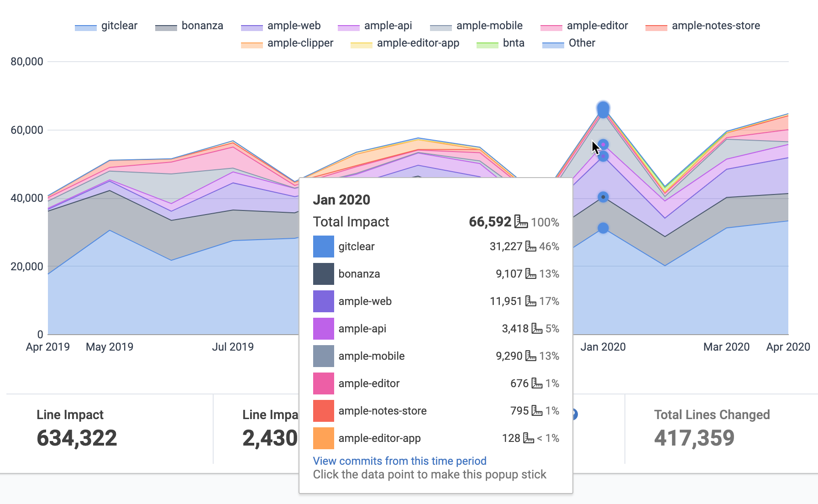Toggle the bonanza legend entry

coord(189,26)
